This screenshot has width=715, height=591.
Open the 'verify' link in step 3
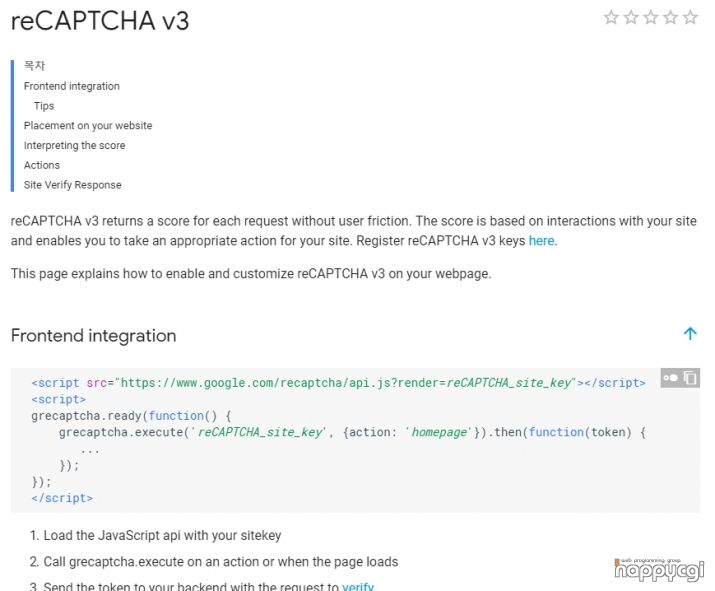[x=358, y=586]
